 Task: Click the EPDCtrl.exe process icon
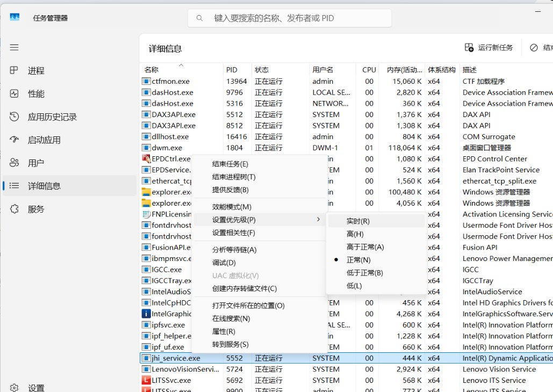(146, 158)
